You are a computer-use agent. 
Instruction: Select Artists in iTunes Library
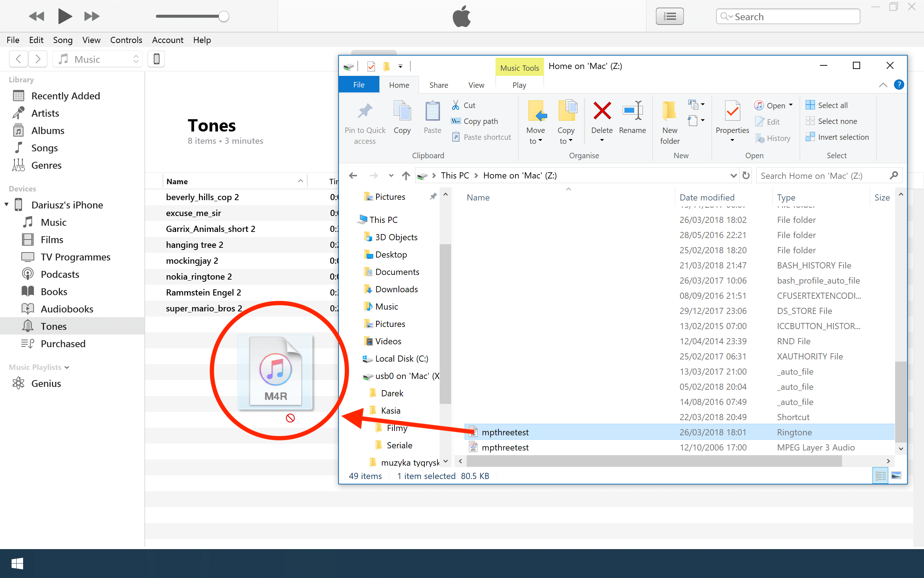45,113
